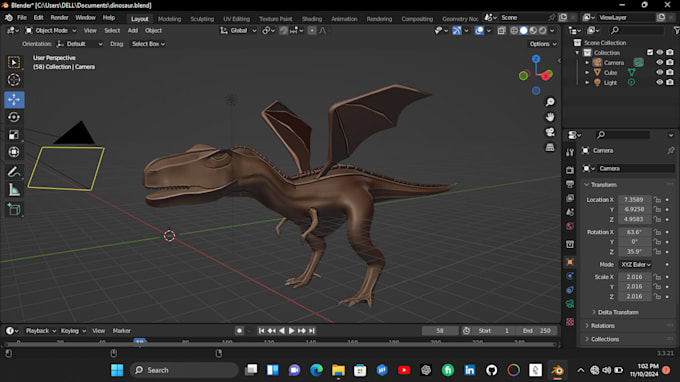Select the Scale tool
Viewport: 680px width, 382px height.
point(14,135)
